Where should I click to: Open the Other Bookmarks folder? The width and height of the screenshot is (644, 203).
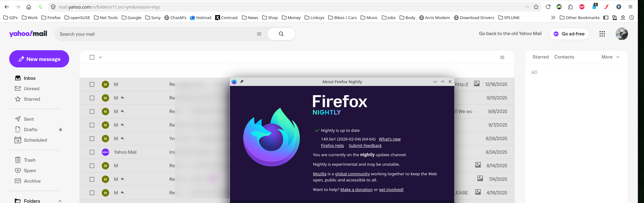coord(580,18)
